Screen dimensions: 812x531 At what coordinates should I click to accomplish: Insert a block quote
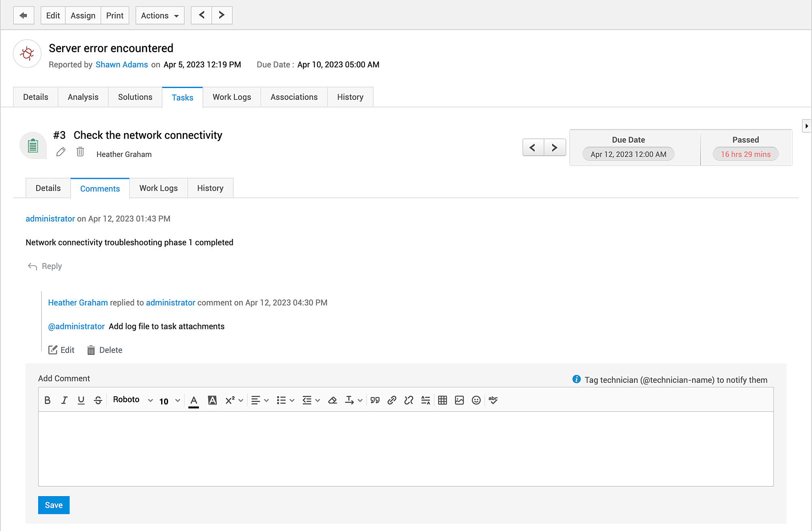point(375,400)
